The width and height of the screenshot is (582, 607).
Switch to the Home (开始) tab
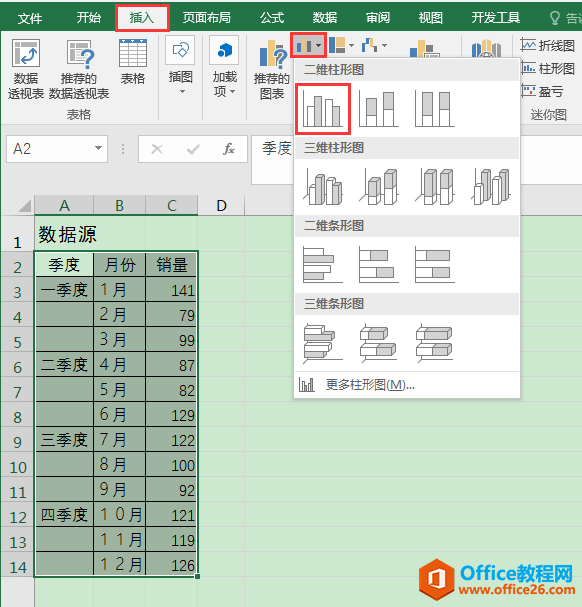(x=88, y=18)
